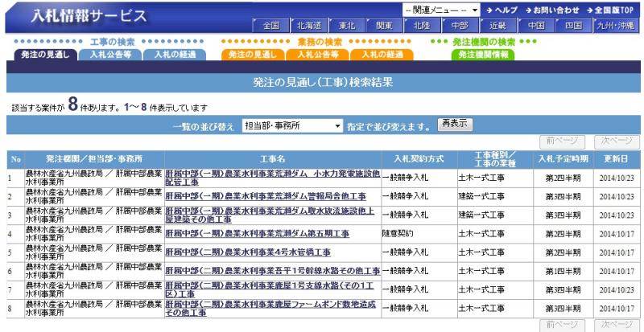This screenshot has height=332, width=644.
Task: Click the upper 次ページ button
Action: click(x=617, y=141)
